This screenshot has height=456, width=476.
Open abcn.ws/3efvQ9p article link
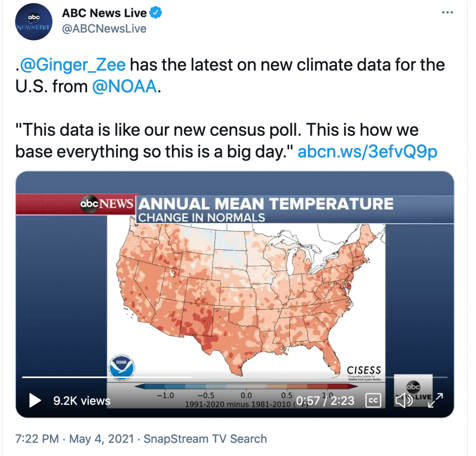point(367,151)
